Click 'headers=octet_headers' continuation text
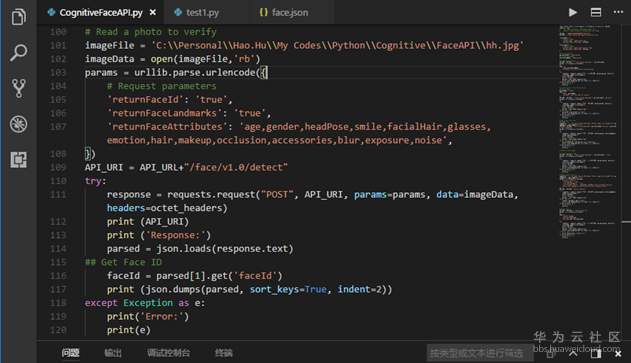631x363 pixels. [167, 208]
